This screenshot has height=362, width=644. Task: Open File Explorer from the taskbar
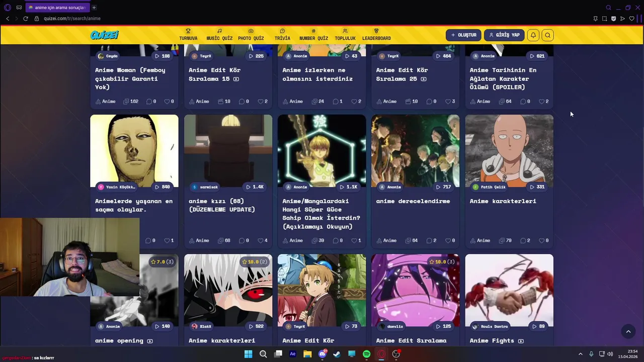tap(307, 354)
